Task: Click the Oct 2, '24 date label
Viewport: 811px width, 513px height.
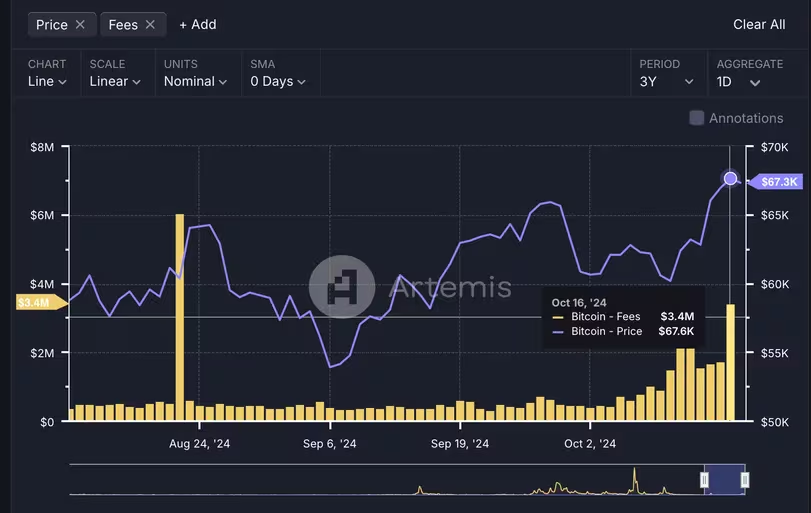Action: point(590,444)
